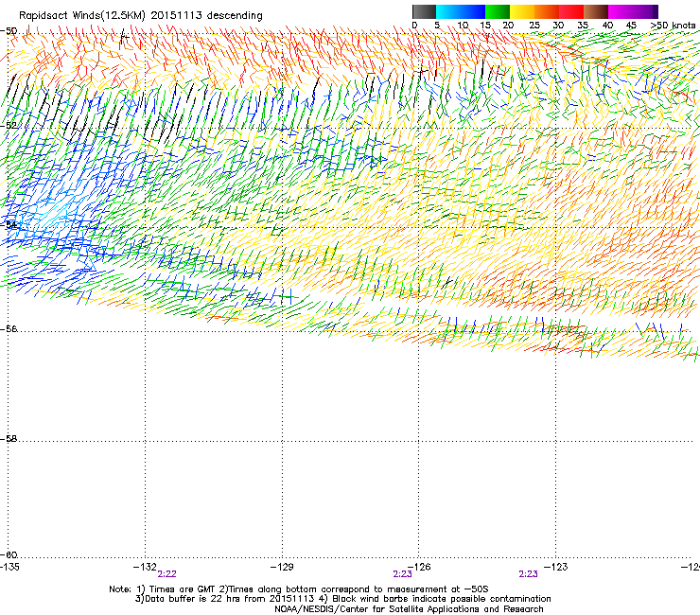The width and height of the screenshot is (700, 615).
Task: Click the NOAA/NESDIS Center for Satellite Applications credit
Action: (409, 609)
